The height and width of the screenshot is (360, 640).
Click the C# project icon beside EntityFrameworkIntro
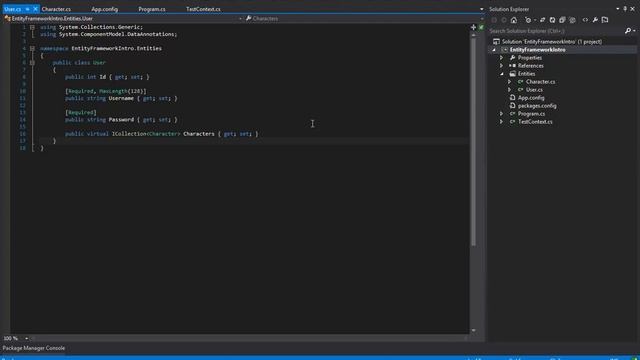coord(505,50)
